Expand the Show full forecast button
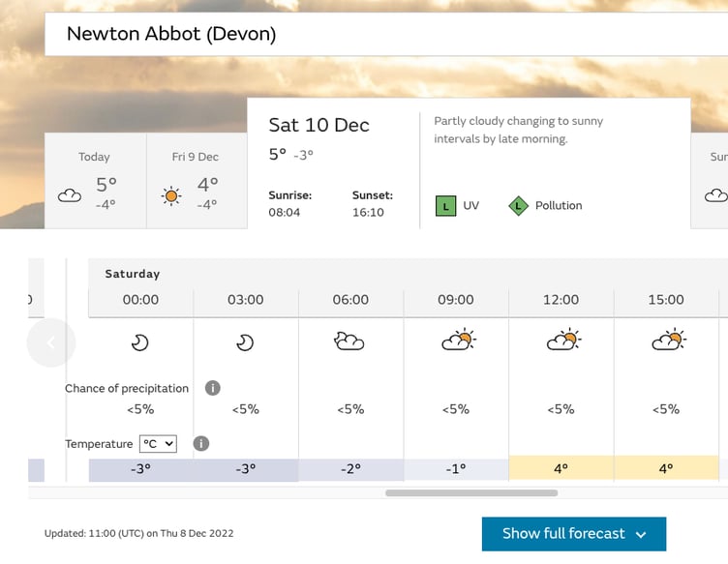Image resolution: width=728 pixels, height=564 pixels. pos(574,534)
